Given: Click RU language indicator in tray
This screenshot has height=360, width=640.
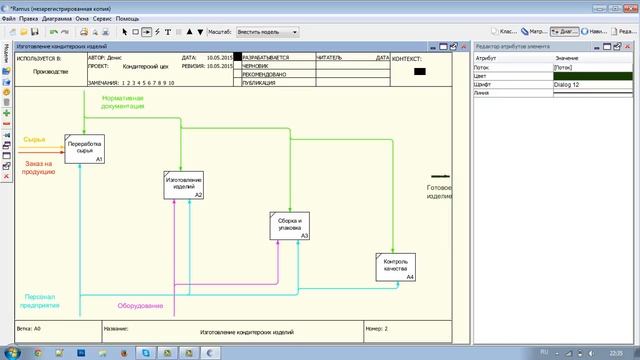Looking at the screenshot, I should point(544,353).
